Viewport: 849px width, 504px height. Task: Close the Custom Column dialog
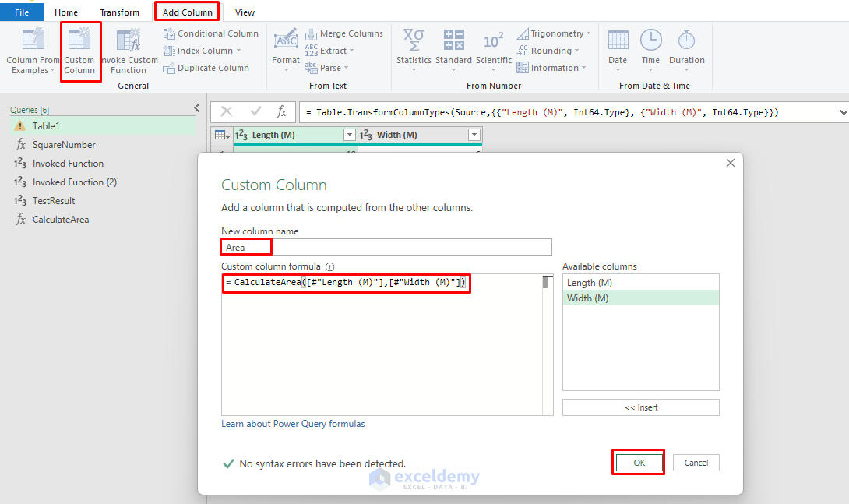click(731, 163)
